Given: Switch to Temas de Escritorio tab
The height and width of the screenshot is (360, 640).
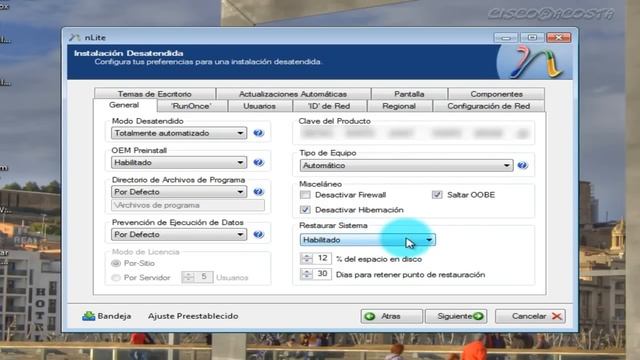Looking at the screenshot, I should [x=155, y=94].
